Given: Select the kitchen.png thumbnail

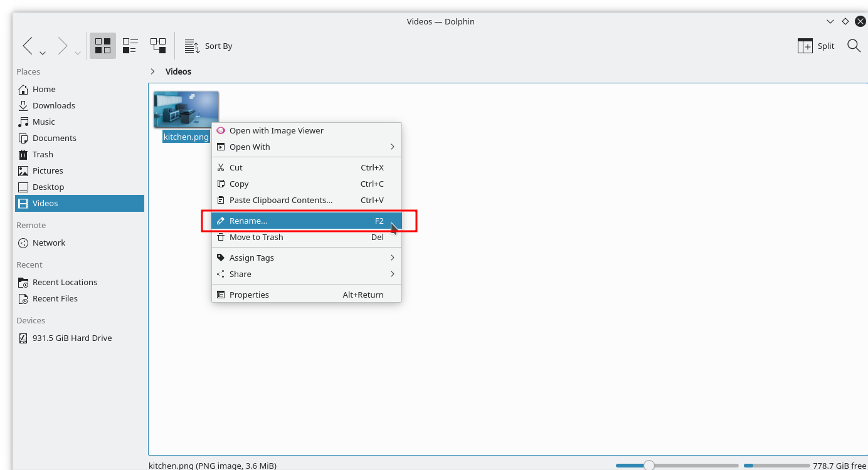Looking at the screenshot, I should [186, 108].
